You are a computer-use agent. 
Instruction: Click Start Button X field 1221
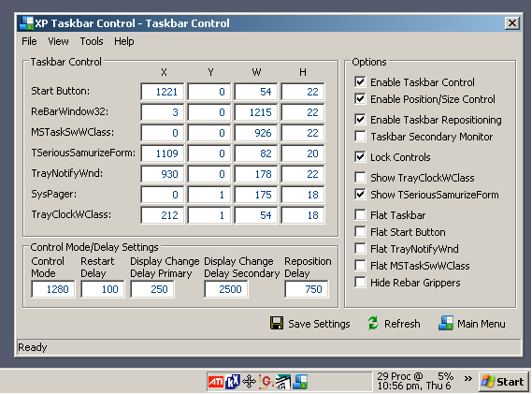163,92
